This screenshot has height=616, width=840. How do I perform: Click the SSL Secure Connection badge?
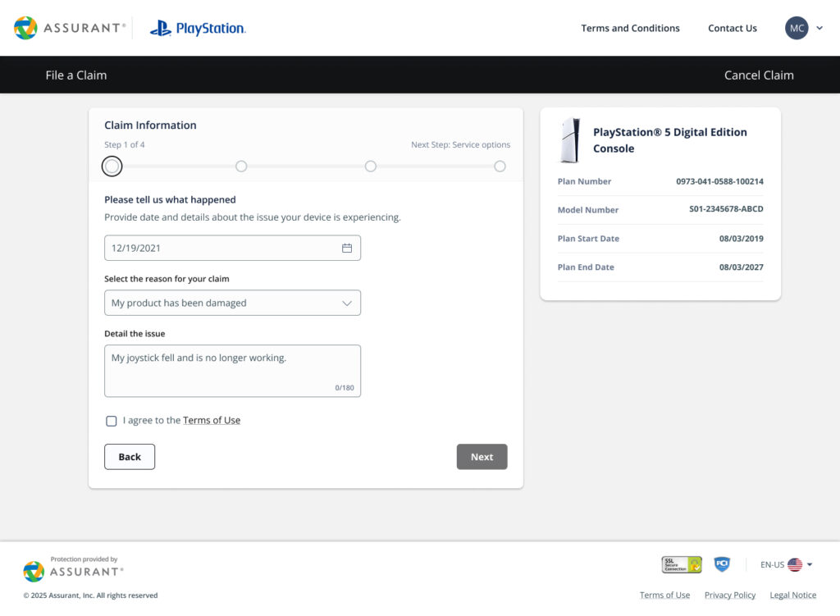(682, 564)
